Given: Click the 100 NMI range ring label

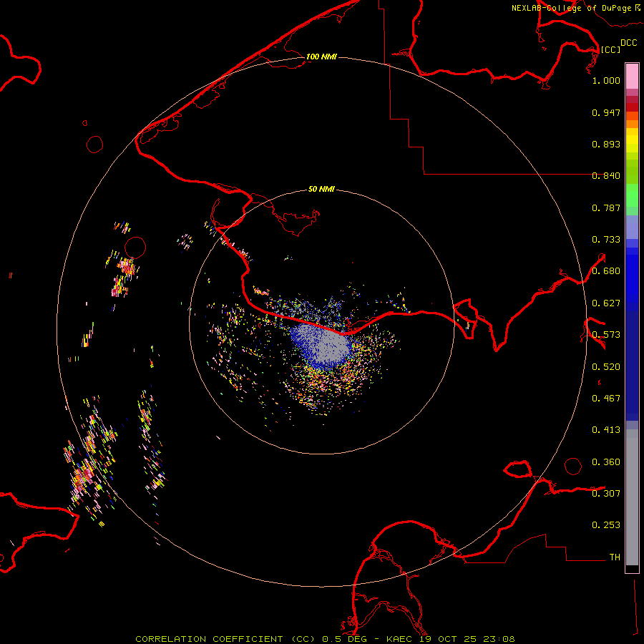Looking at the screenshot, I should click(321, 57).
